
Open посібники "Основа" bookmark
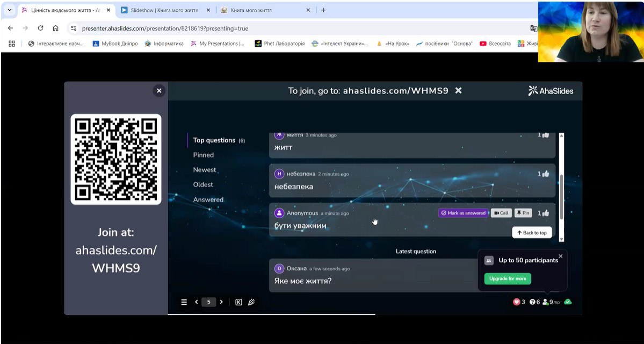[x=444, y=43]
